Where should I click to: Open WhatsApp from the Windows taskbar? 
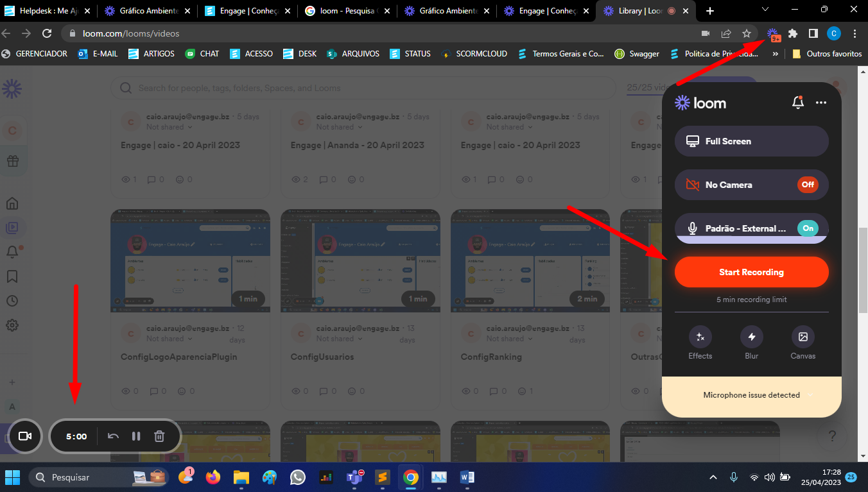point(298,477)
